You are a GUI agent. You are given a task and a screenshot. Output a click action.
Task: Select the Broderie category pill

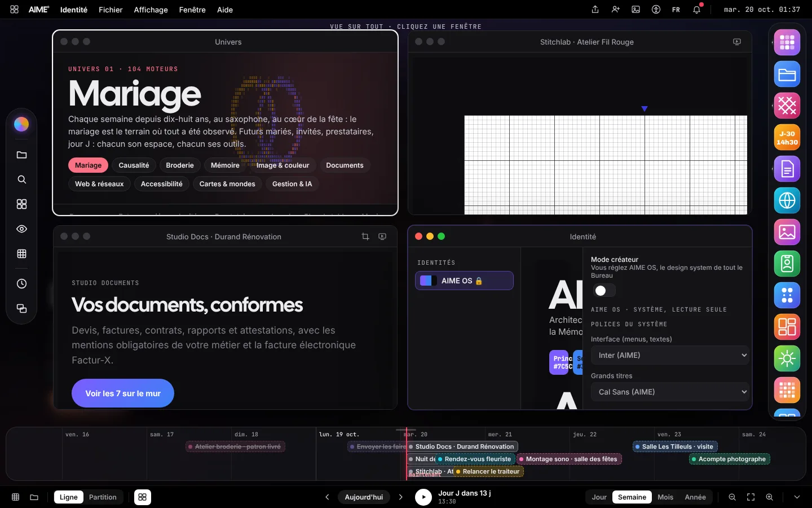pyautogui.click(x=180, y=165)
